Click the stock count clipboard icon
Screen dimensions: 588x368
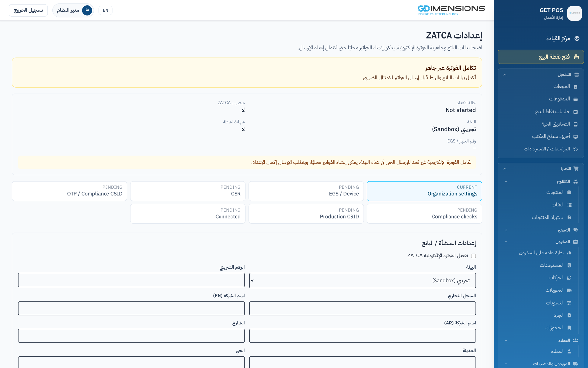click(x=569, y=315)
